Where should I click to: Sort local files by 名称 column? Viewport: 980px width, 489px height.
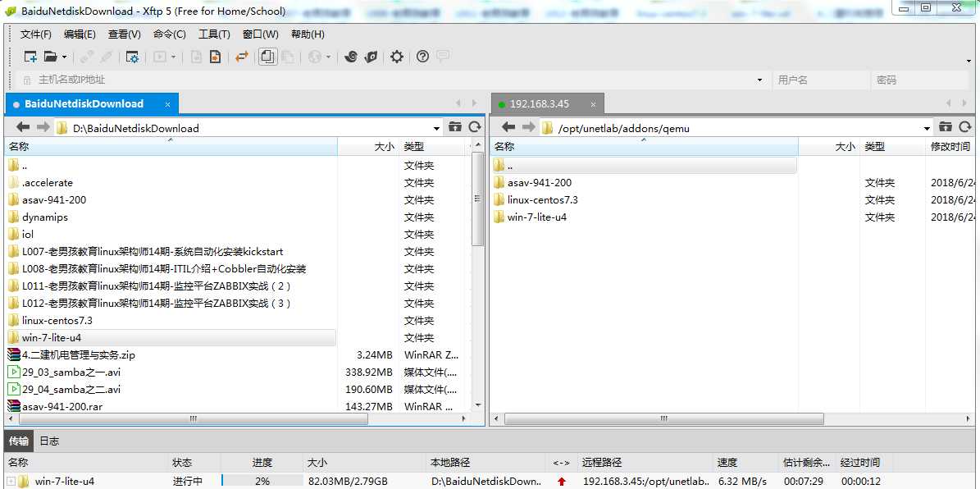pos(171,147)
